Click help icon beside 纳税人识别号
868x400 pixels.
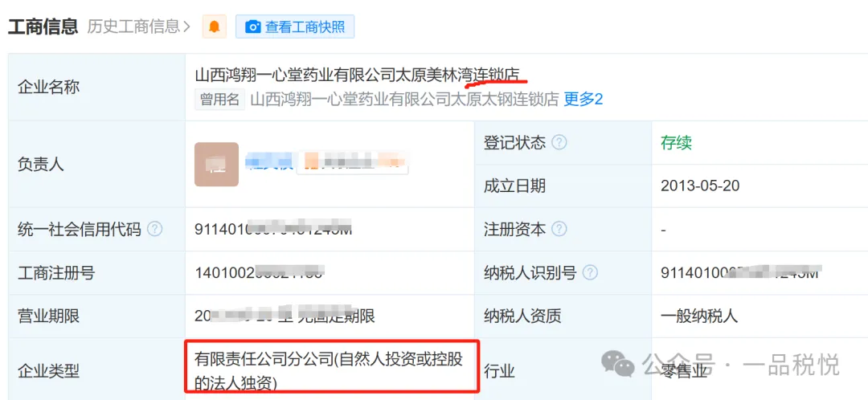(x=591, y=272)
